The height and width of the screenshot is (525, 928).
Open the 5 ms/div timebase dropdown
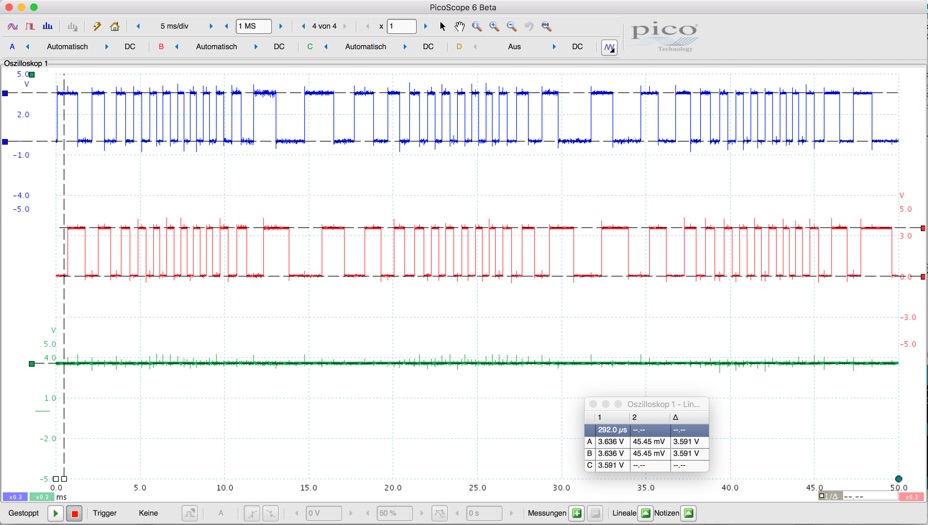tap(174, 27)
